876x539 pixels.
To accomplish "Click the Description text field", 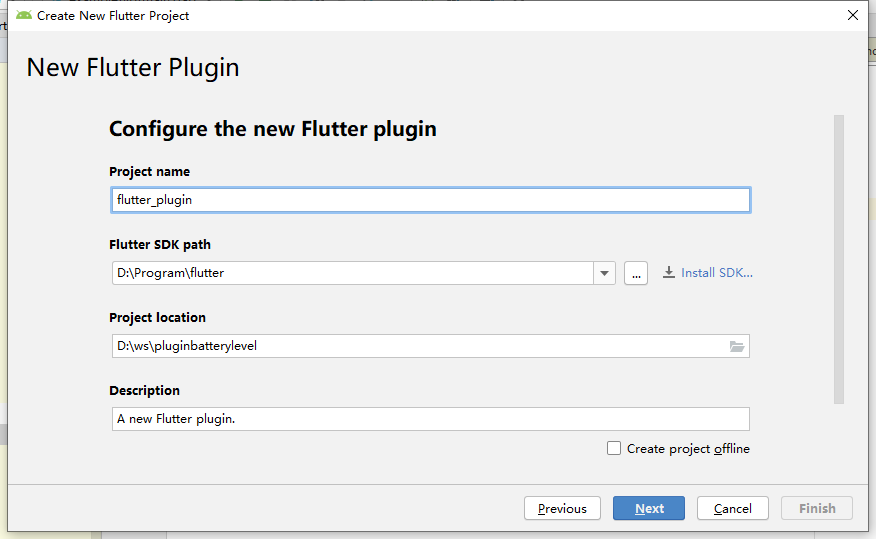I will point(430,419).
